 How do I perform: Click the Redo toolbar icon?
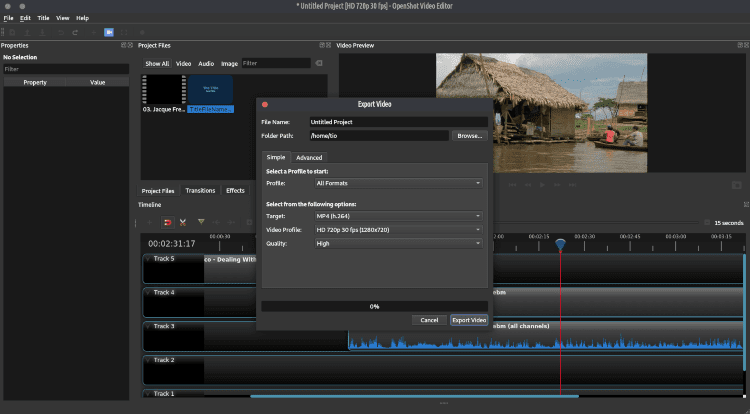(75, 33)
